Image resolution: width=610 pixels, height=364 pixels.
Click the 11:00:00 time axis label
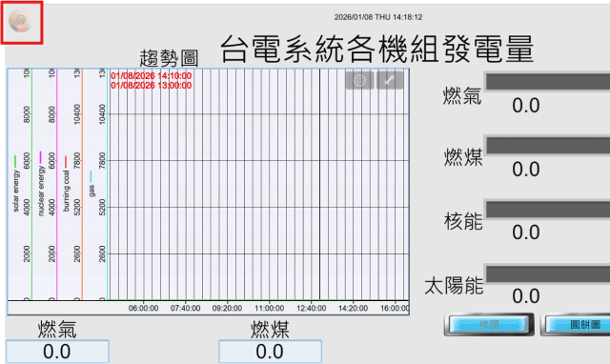pos(269,309)
